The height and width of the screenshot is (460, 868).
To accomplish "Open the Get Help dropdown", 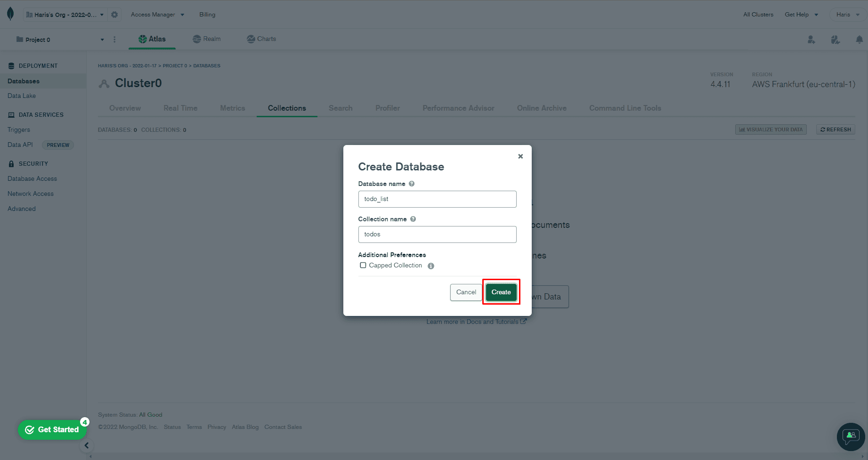I will click(801, 15).
